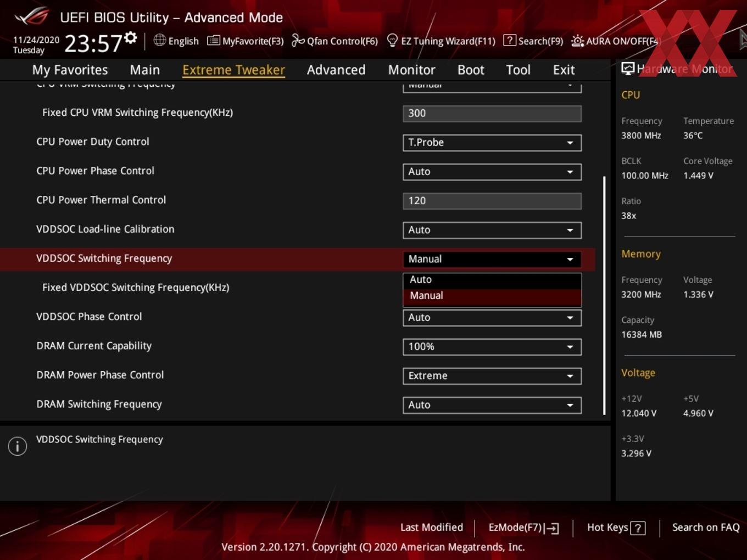The height and width of the screenshot is (560, 747).
Task: Click the 11/24/2020 date display
Action: [x=36, y=40]
